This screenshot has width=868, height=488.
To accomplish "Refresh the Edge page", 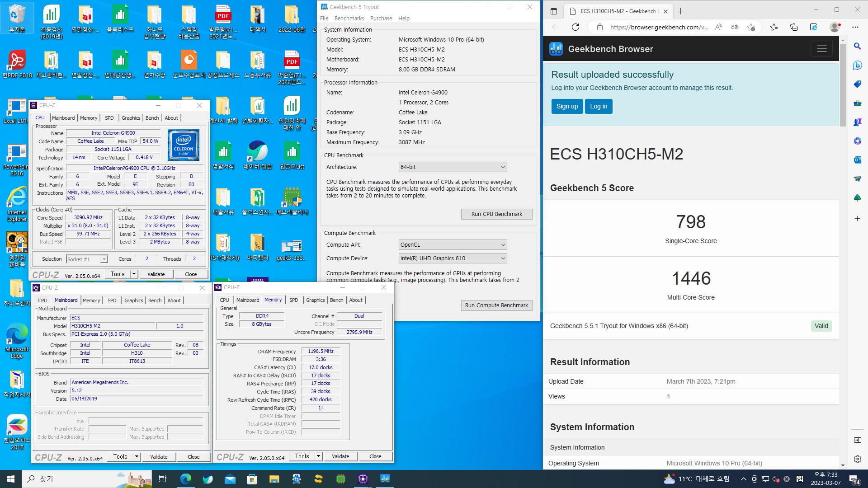I will point(575,27).
